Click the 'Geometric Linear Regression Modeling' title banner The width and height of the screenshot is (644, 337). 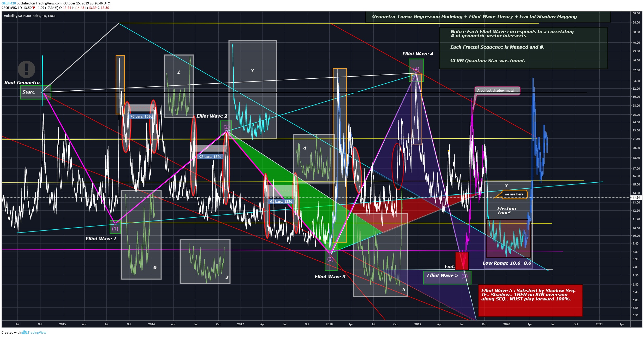[488, 17]
